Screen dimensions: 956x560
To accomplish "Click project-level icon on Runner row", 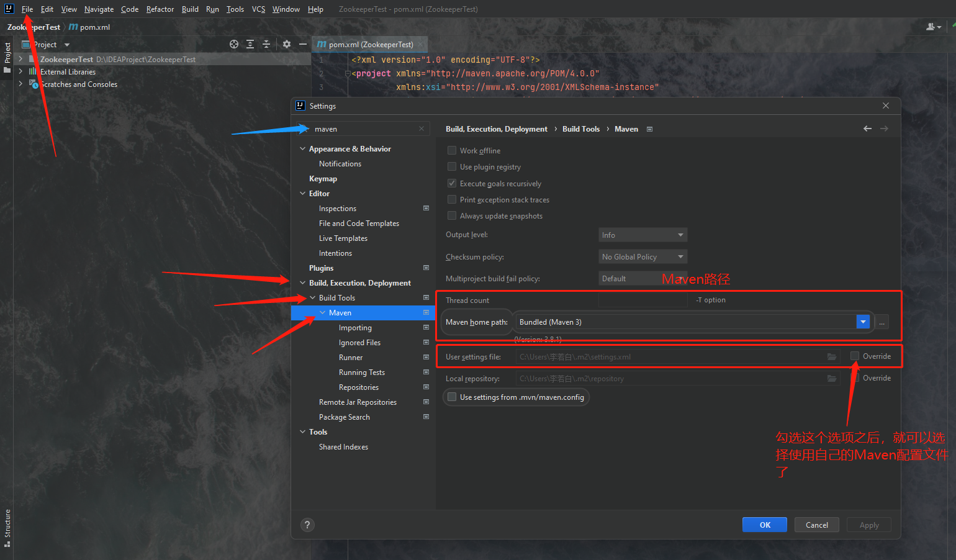I will coord(426,357).
